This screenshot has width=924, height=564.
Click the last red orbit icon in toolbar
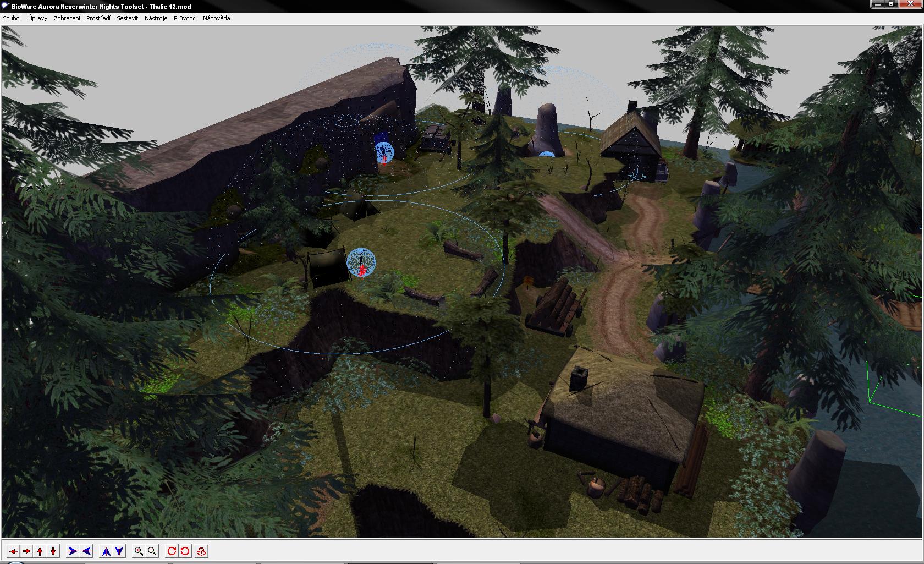(x=202, y=551)
